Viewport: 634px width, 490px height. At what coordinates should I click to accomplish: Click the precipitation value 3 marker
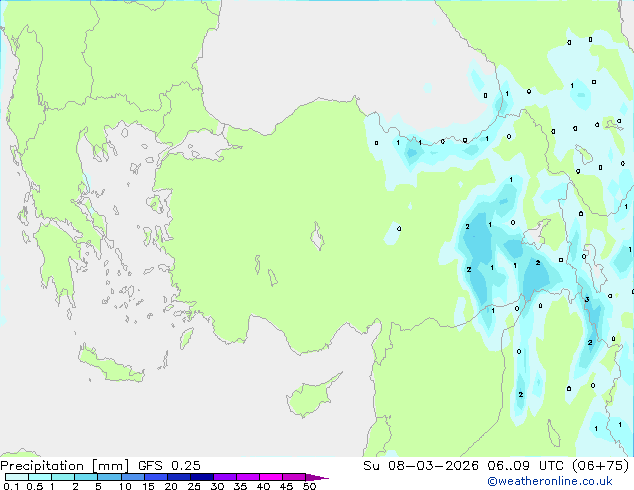(x=587, y=300)
